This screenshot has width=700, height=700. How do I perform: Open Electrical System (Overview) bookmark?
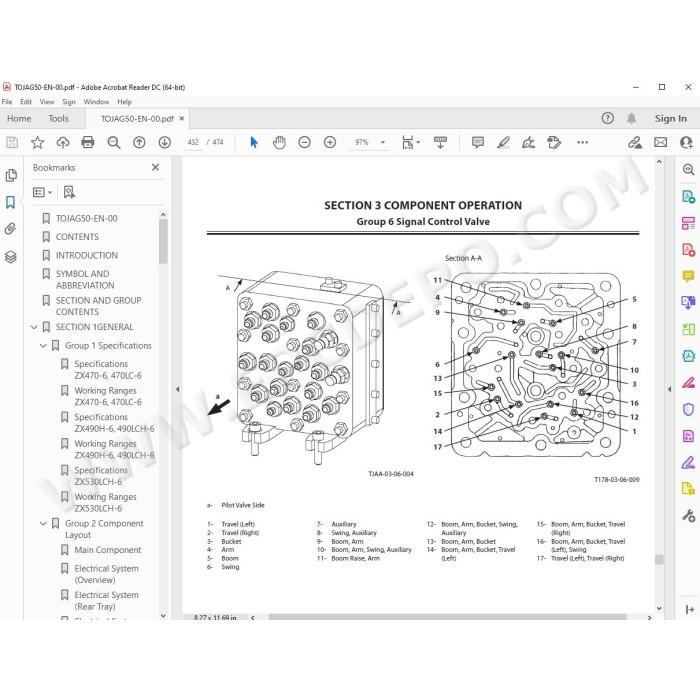pos(106,574)
